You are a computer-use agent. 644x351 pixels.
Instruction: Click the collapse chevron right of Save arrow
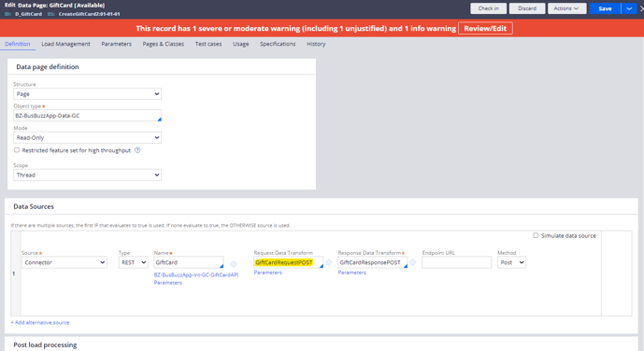click(x=641, y=8)
